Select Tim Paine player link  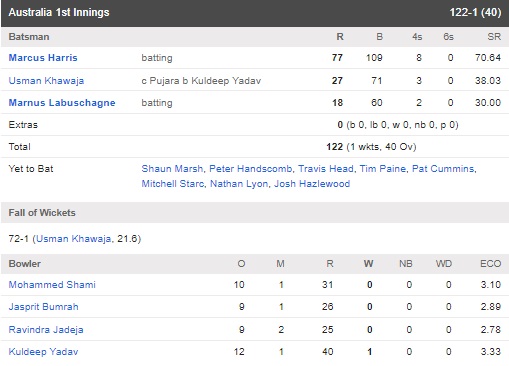383,169
